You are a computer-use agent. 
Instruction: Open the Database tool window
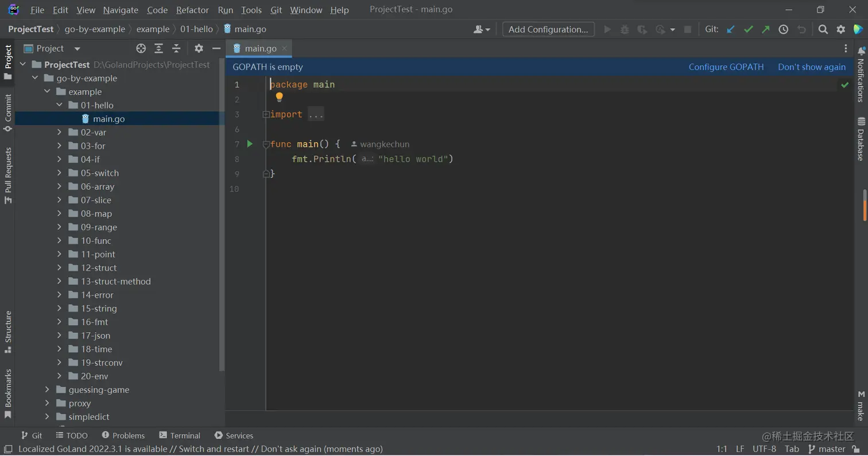(861, 139)
